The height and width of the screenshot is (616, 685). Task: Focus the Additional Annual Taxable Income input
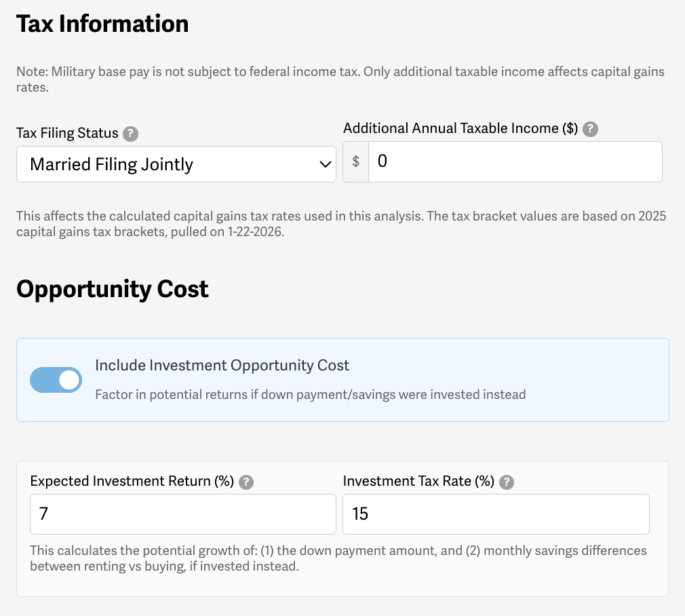coord(515,162)
